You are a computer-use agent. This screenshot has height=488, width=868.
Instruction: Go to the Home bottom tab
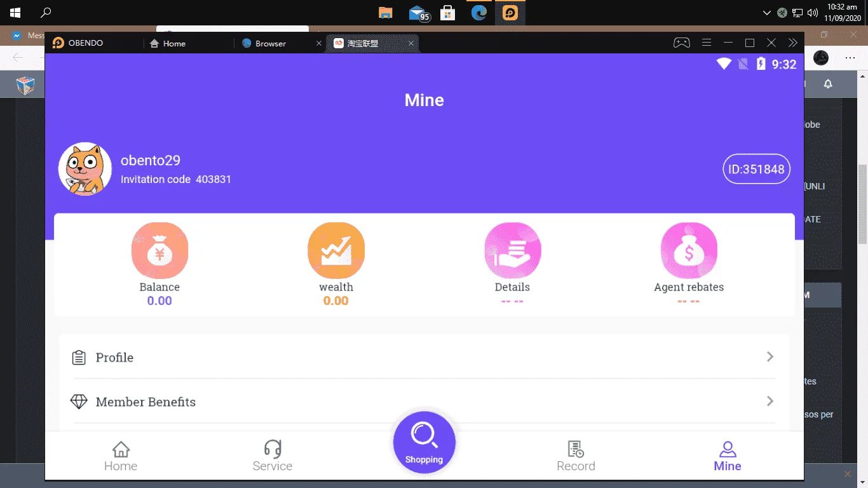121,457
